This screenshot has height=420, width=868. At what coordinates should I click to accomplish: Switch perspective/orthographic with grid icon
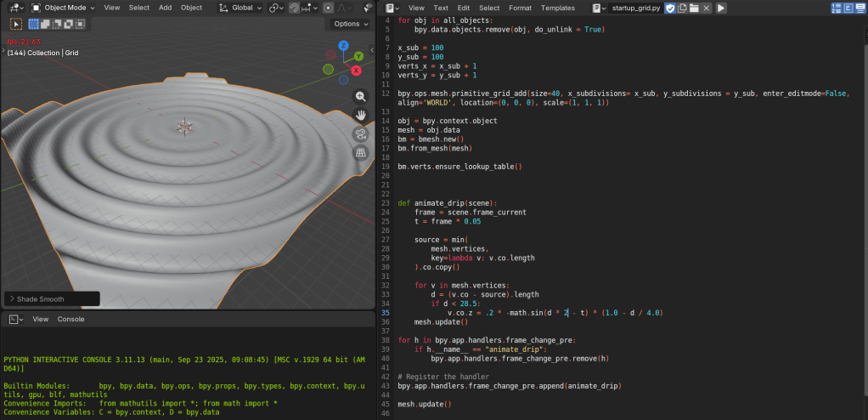tap(361, 153)
